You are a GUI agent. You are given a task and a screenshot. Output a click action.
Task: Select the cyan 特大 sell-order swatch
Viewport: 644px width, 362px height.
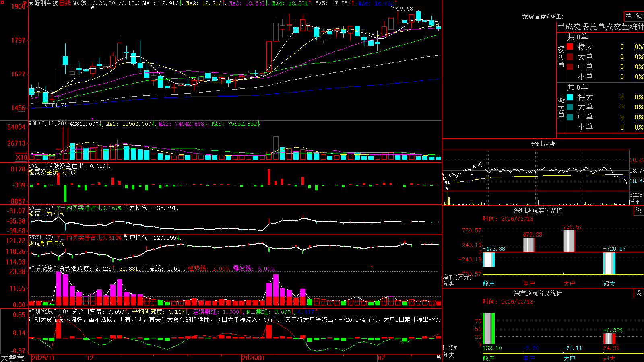coord(570,97)
